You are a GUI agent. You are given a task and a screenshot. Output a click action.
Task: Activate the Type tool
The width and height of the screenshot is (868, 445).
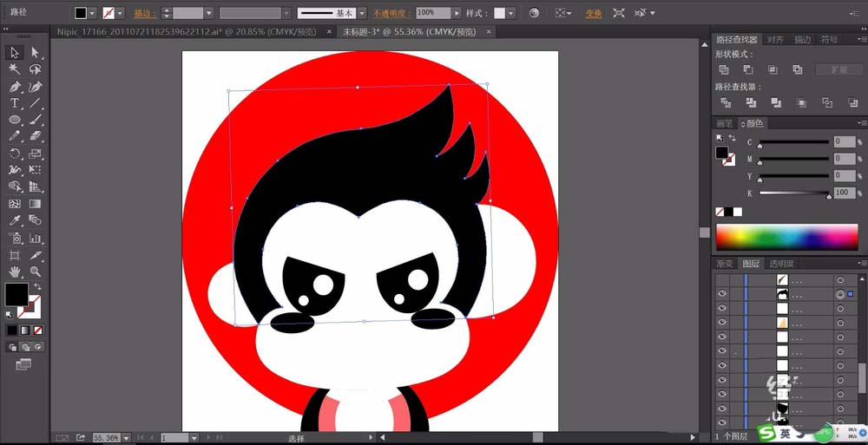[x=15, y=103]
